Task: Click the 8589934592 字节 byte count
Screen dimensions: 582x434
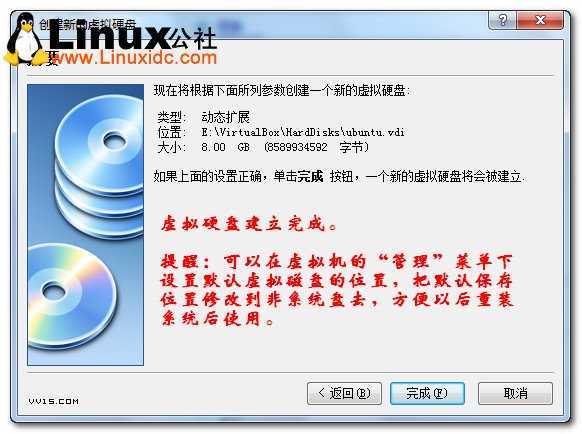Action: 317,147
